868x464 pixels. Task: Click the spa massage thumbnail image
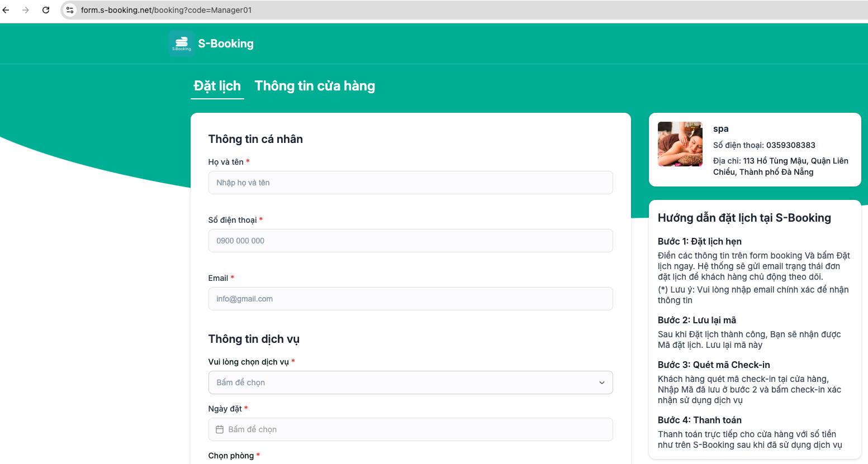pyautogui.click(x=680, y=144)
